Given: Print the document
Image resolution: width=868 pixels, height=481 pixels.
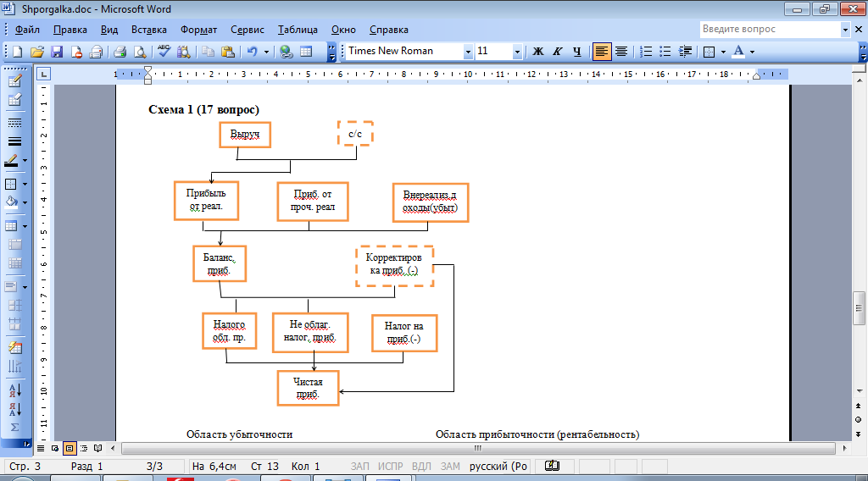Looking at the screenshot, I should (120, 52).
